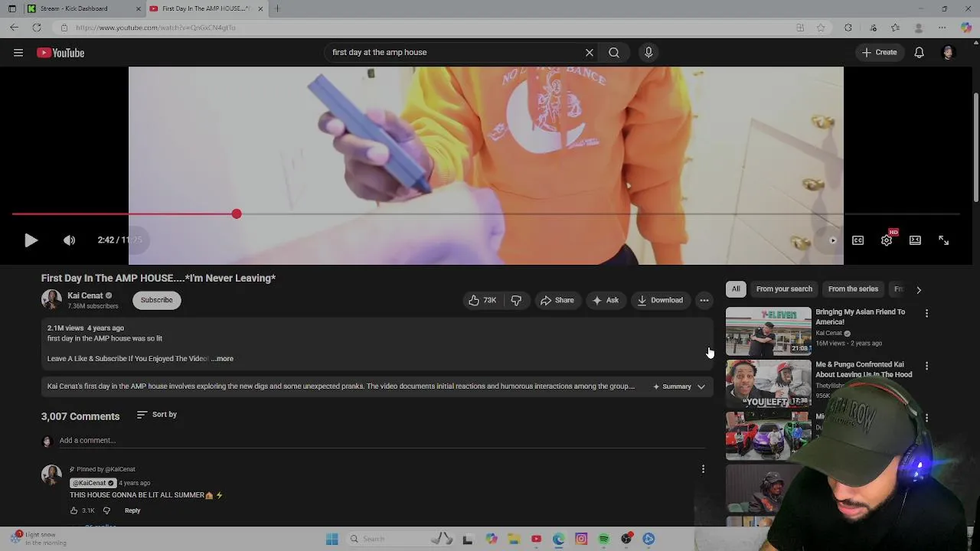The width and height of the screenshot is (980, 551).
Task: Open a new browser tab
Action: [x=277, y=8]
